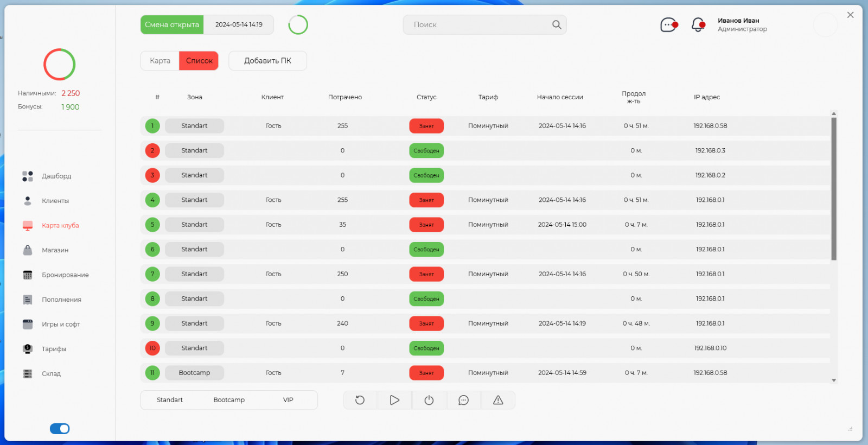
Task: Click session start 2024-05-14 15:00 cell
Action: 562,225
